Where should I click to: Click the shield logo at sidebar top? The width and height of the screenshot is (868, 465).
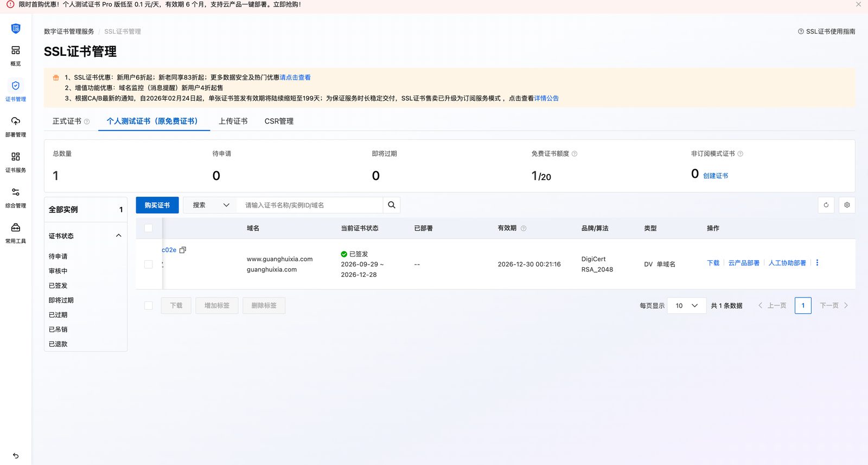[16, 28]
